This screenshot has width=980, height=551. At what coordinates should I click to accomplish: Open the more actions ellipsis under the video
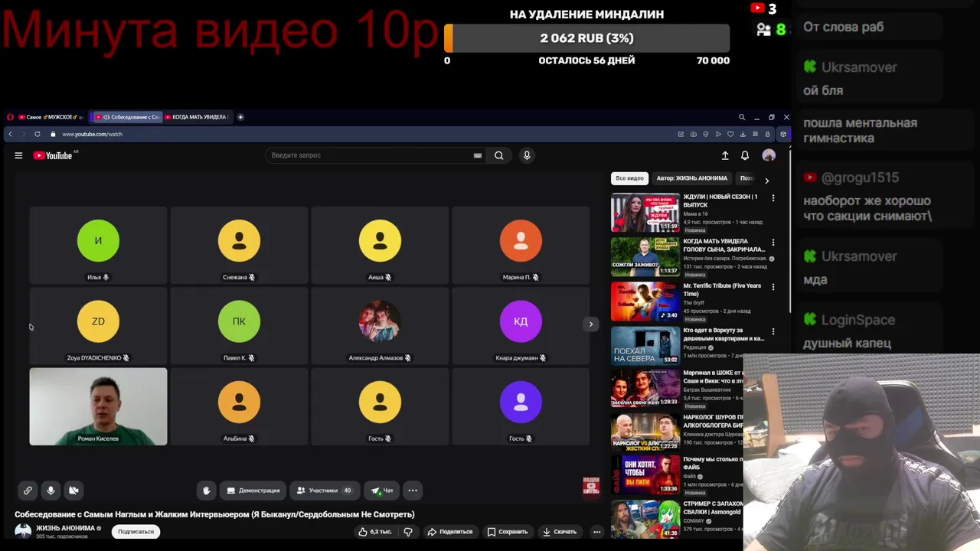click(x=596, y=532)
